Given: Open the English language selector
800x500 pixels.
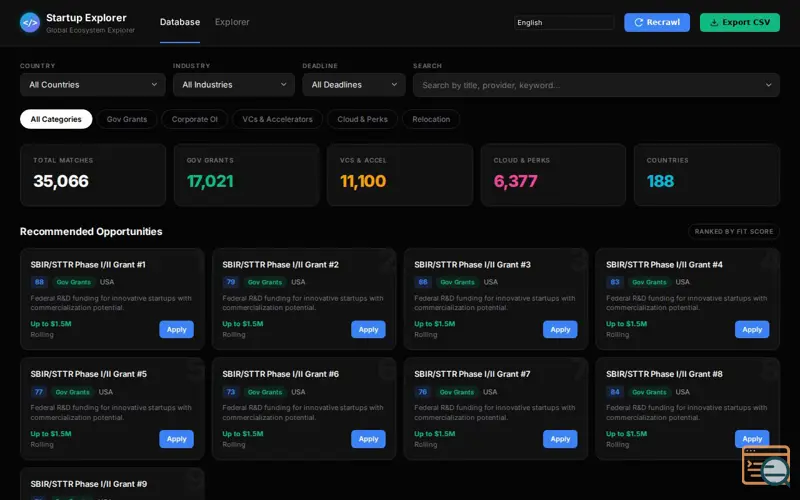Looking at the screenshot, I should [x=564, y=22].
